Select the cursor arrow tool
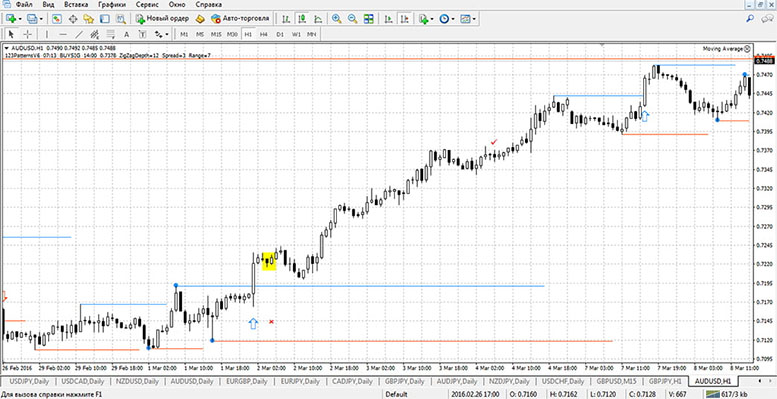 pyautogui.click(x=11, y=34)
